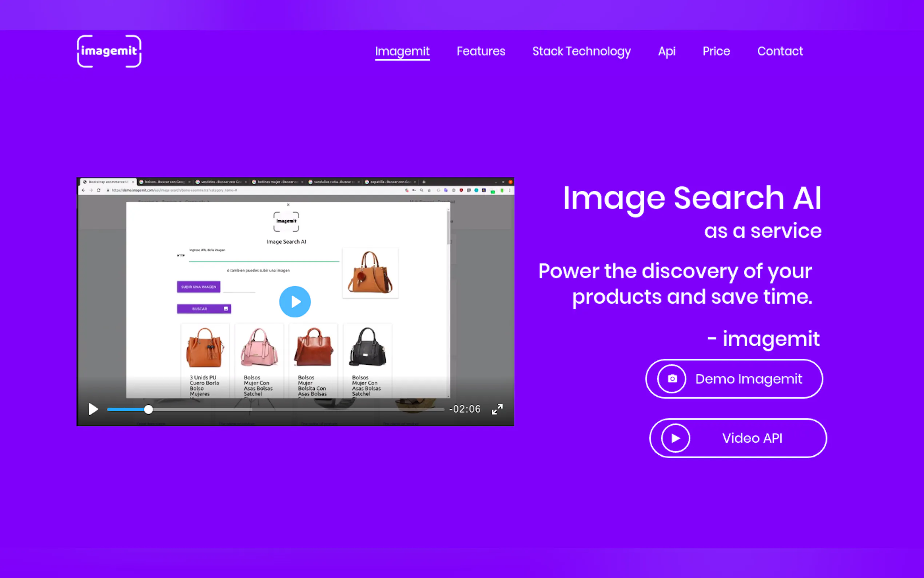Click the video remaining time -02:06 display

pos(465,409)
